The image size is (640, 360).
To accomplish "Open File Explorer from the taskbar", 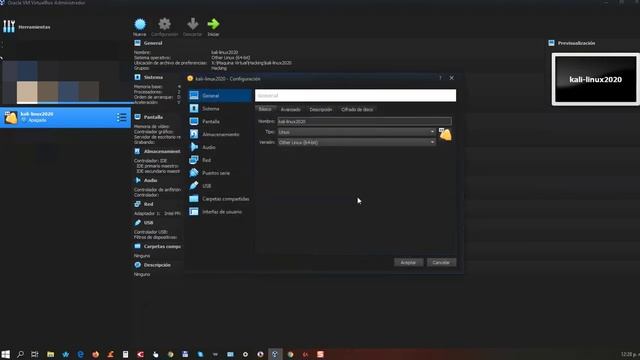I will (50, 354).
